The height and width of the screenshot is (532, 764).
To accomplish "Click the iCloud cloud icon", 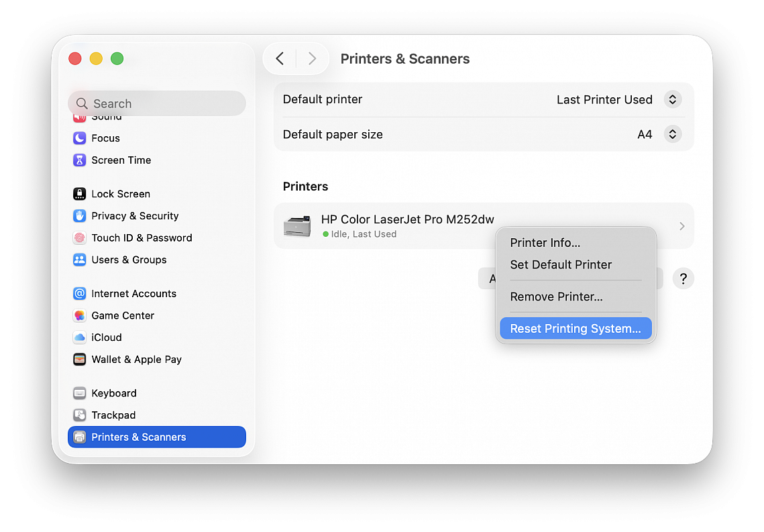I will click(80, 337).
